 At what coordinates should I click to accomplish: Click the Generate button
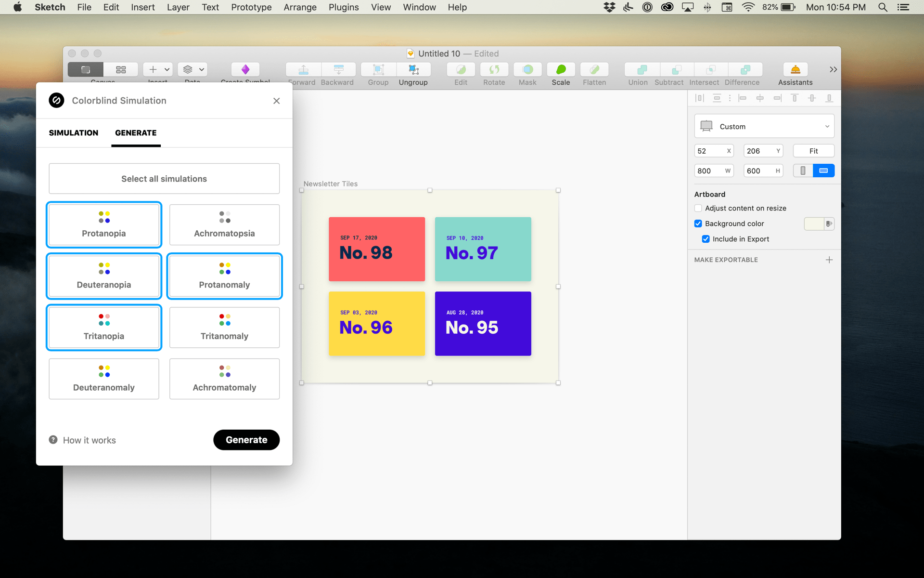[246, 440]
